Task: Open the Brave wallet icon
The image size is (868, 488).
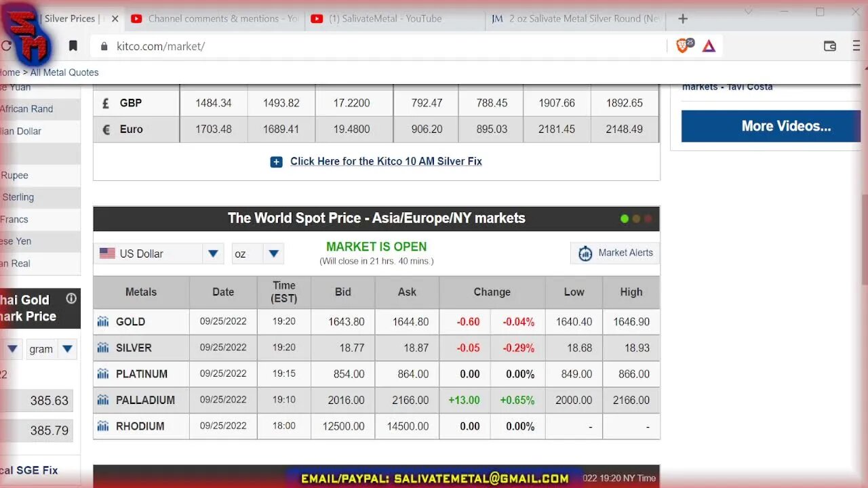Action: pos(830,46)
